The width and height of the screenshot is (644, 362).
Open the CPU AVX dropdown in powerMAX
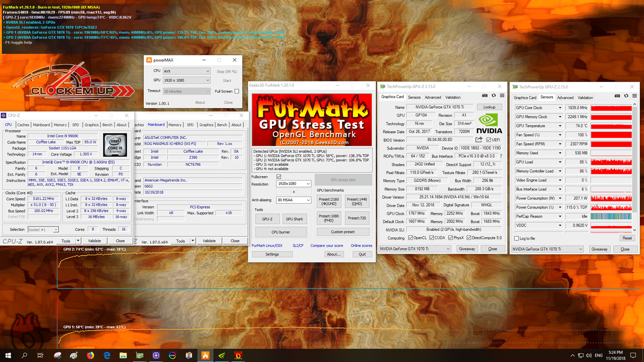click(186, 71)
